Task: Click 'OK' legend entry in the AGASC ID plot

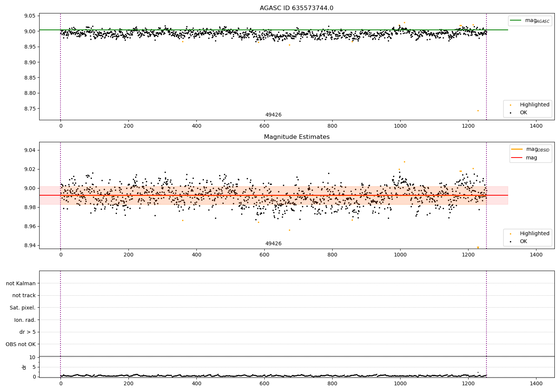Action: point(519,112)
